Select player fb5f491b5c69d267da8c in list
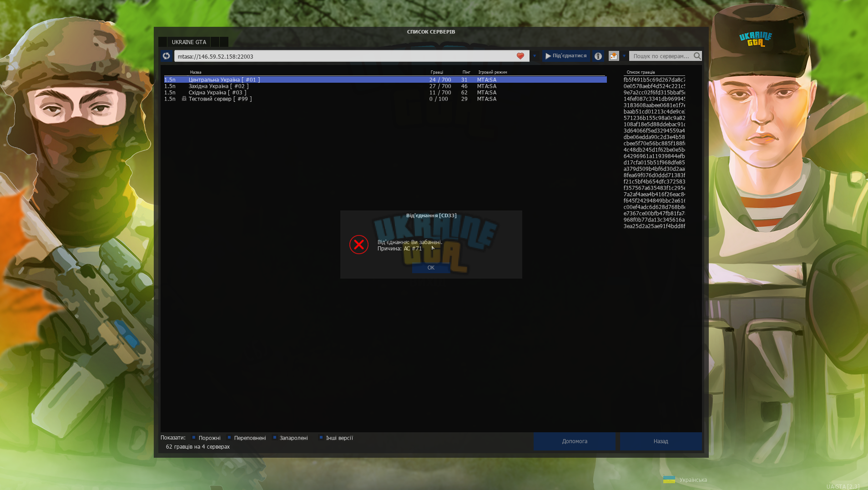This screenshot has width=868, height=490. click(x=654, y=80)
